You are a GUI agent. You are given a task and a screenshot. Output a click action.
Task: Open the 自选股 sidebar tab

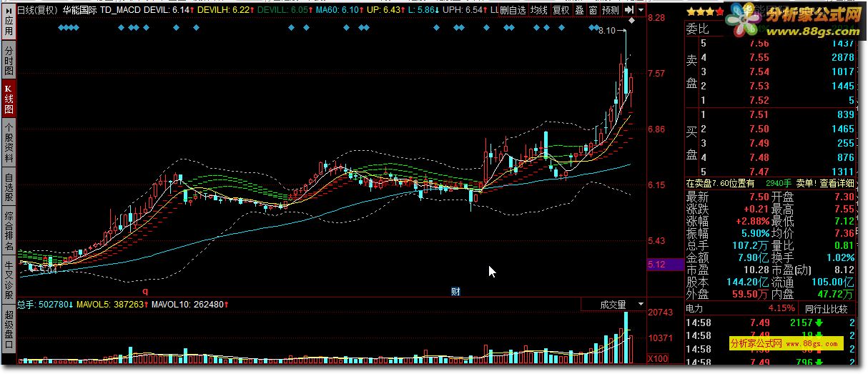(9, 187)
